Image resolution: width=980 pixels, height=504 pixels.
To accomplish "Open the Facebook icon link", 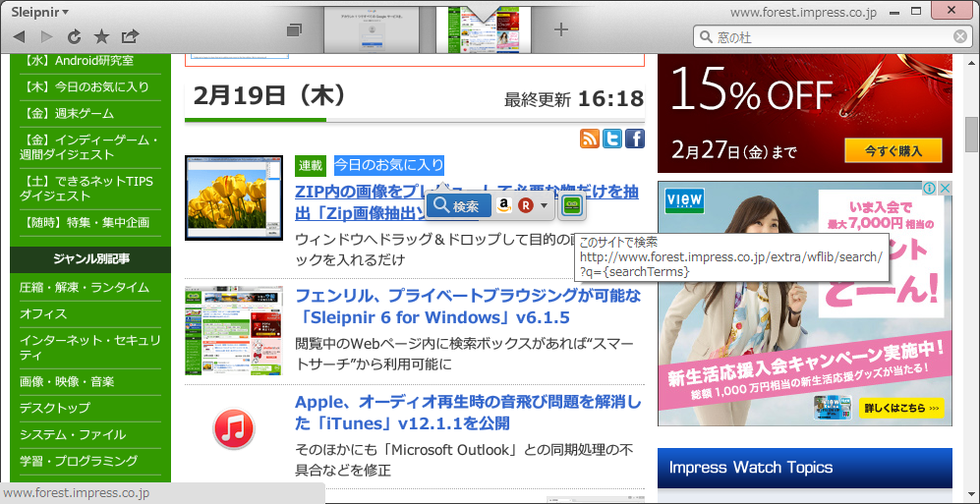I will click(634, 138).
